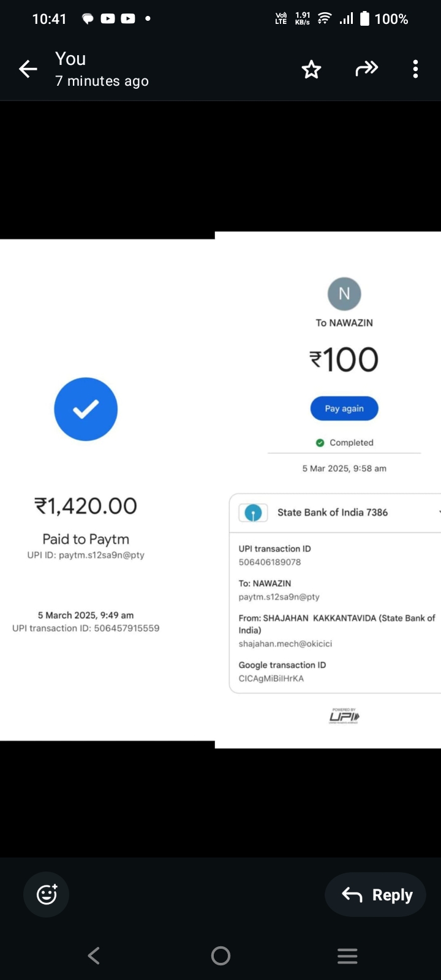The image size is (441, 980).
Task: Star this message
Action: [x=311, y=69]
